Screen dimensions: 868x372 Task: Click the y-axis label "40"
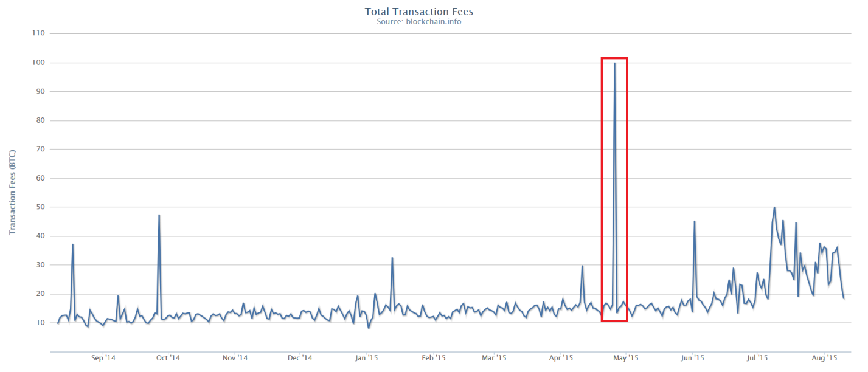tap(41, 236)
